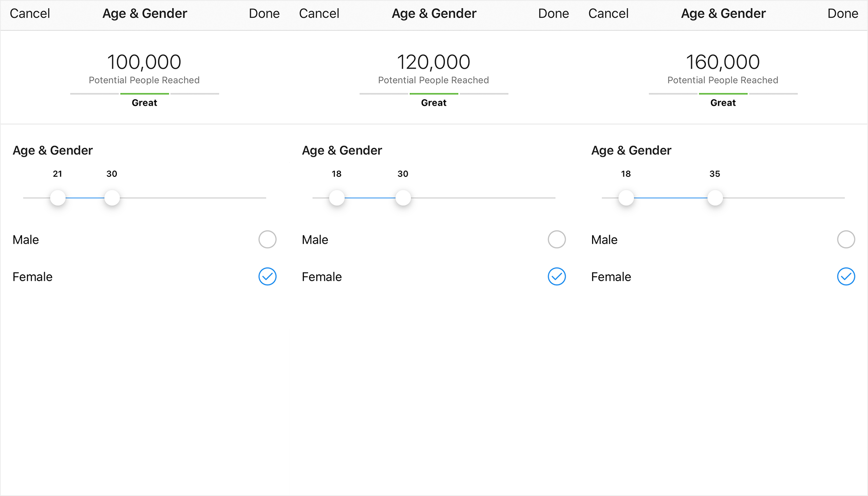The height and width of the screenshot is (496, 868).
Task: Click the age 35 maximum slider handle
Action: pyautogui.click(x=715, y=198)
